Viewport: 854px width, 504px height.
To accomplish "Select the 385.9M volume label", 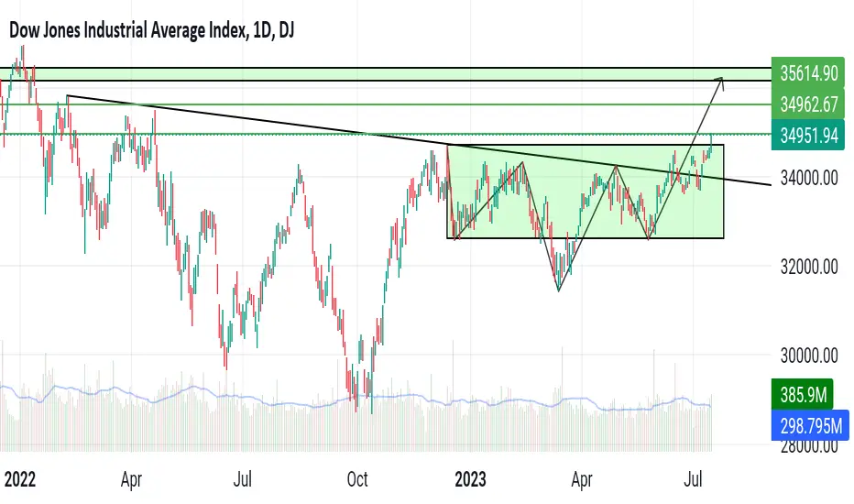I will coord(803,394).
